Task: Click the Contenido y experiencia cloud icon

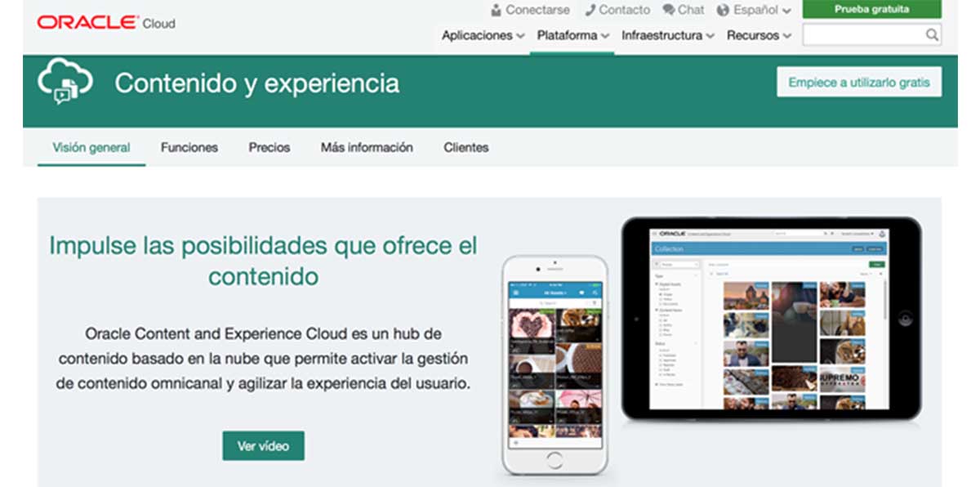Action: (x=65, y=82)
